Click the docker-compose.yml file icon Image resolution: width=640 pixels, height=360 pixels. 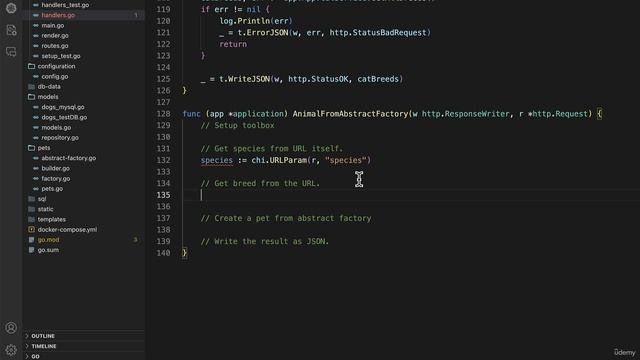31,229
